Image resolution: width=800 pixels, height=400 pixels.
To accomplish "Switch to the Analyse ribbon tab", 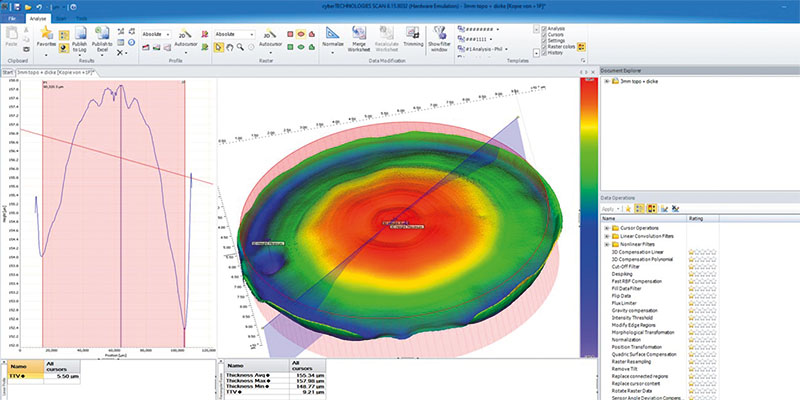I will pos(38,18).
